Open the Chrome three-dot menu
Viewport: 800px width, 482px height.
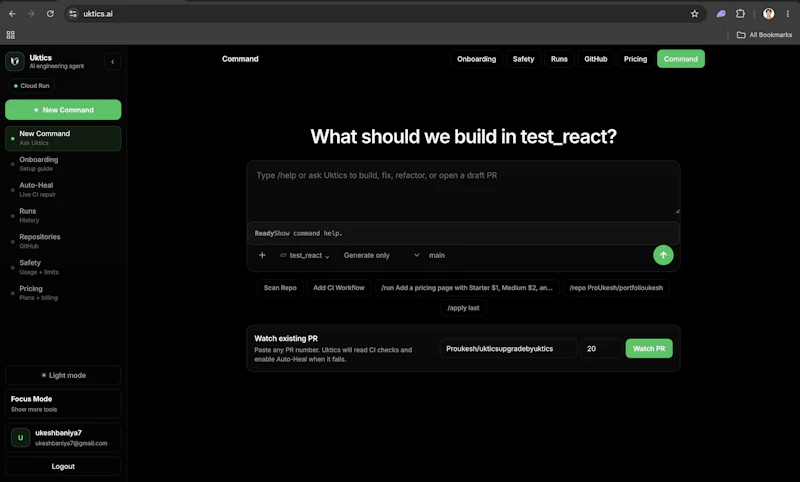point(788,14)
